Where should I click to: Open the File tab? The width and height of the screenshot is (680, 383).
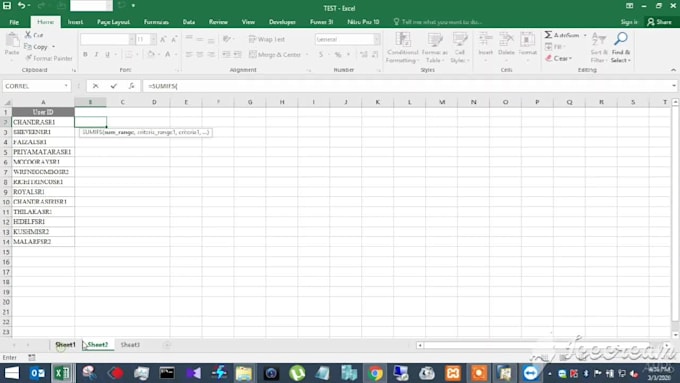(14, 22)
